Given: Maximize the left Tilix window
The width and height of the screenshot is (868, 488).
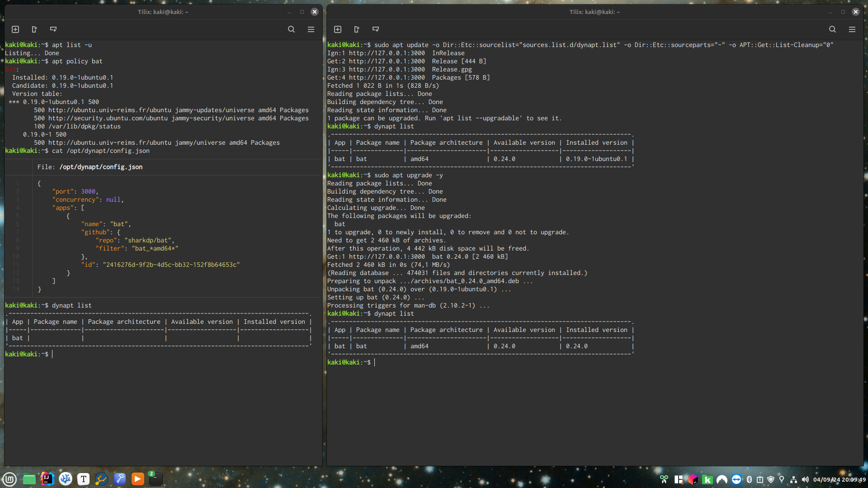Looking at the screenshot, I should click(x=302, y=12).
